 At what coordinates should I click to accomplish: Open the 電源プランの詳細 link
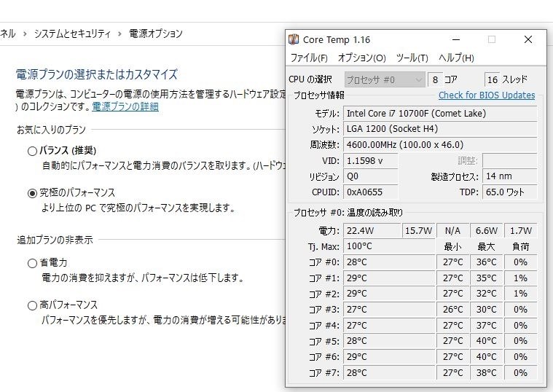point(125,107)
